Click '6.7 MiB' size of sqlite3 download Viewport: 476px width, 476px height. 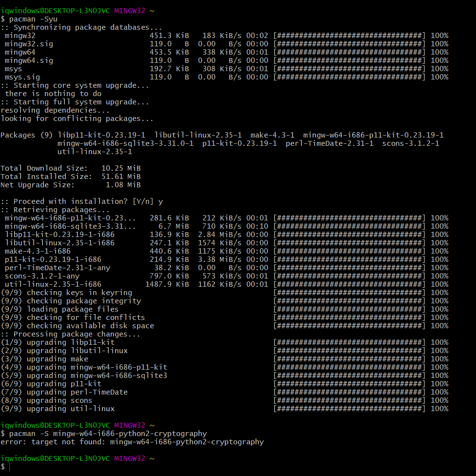pos(174,226)
